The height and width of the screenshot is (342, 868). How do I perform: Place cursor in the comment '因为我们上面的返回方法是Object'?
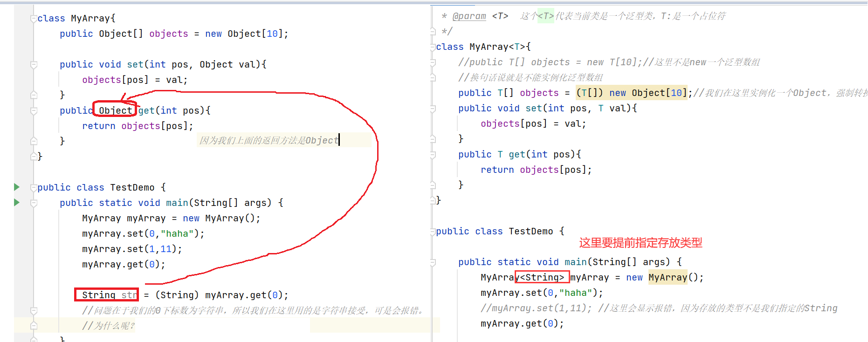(269, 140)
